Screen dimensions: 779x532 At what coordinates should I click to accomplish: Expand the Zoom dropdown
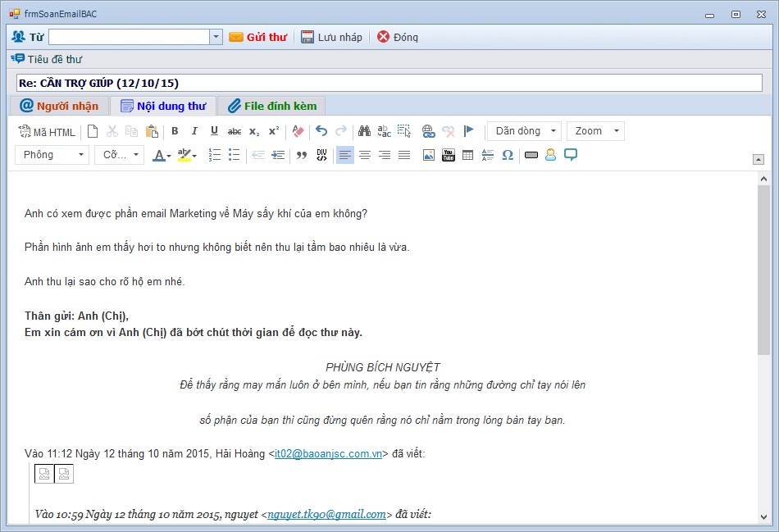[x=596, y=131]
